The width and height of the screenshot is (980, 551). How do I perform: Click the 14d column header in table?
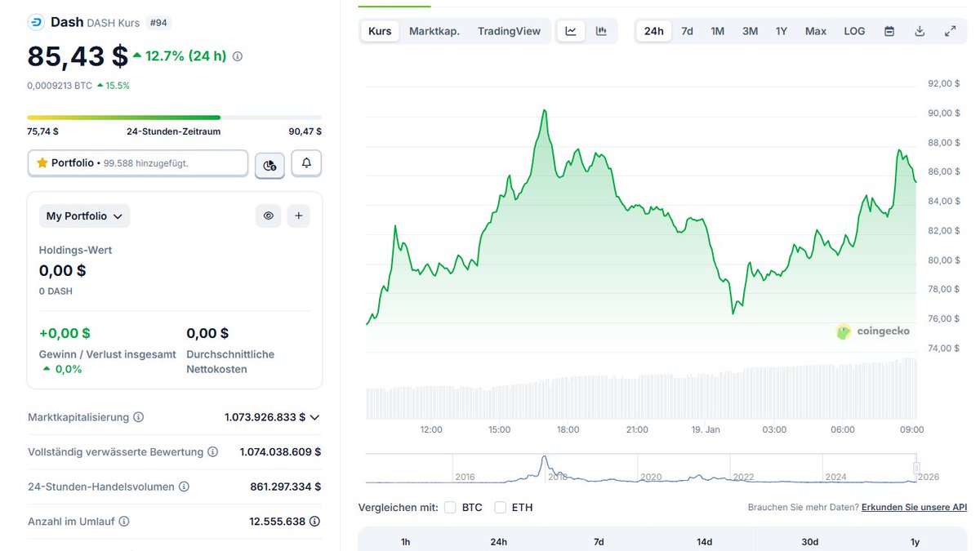point(704,542)
